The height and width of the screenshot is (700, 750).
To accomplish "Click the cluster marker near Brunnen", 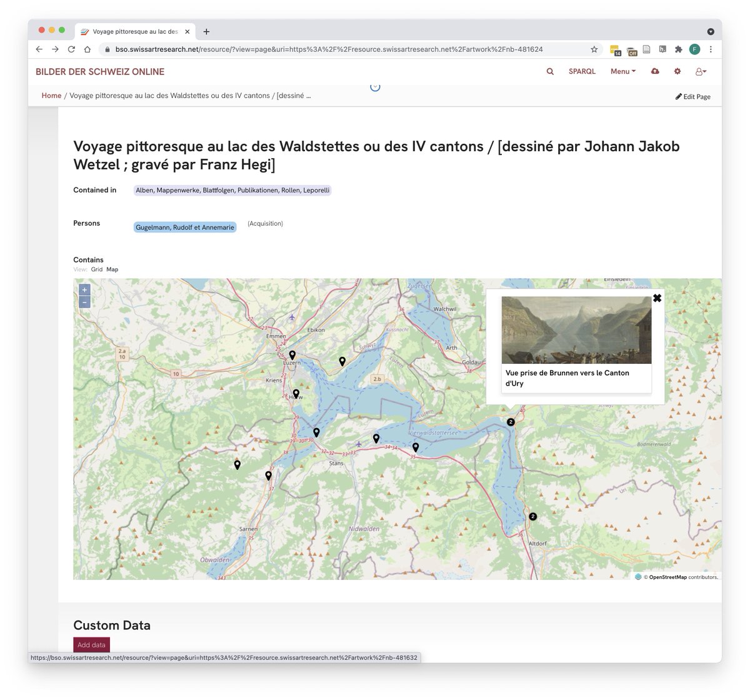I will point(511,422).
